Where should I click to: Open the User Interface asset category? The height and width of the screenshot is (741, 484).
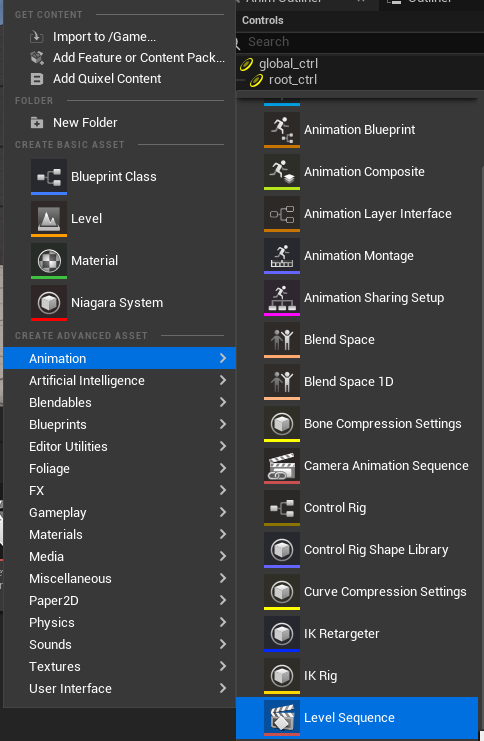(120, 689)
